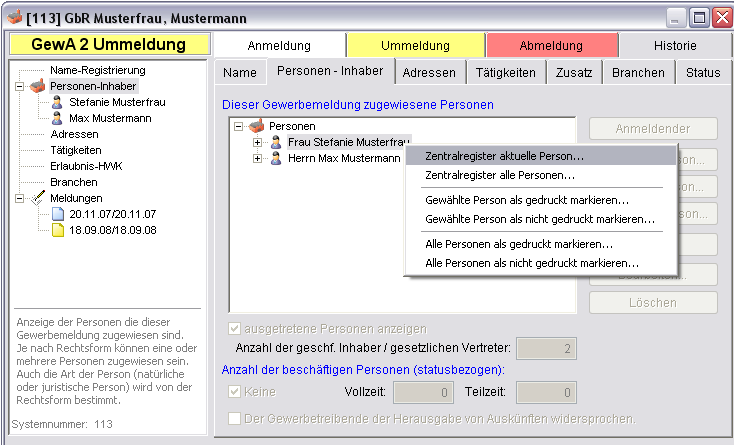The width and height of the screenshot is (734, 445).
Task: Click the Anmeldender button
Action: click(x=653, y=129)
